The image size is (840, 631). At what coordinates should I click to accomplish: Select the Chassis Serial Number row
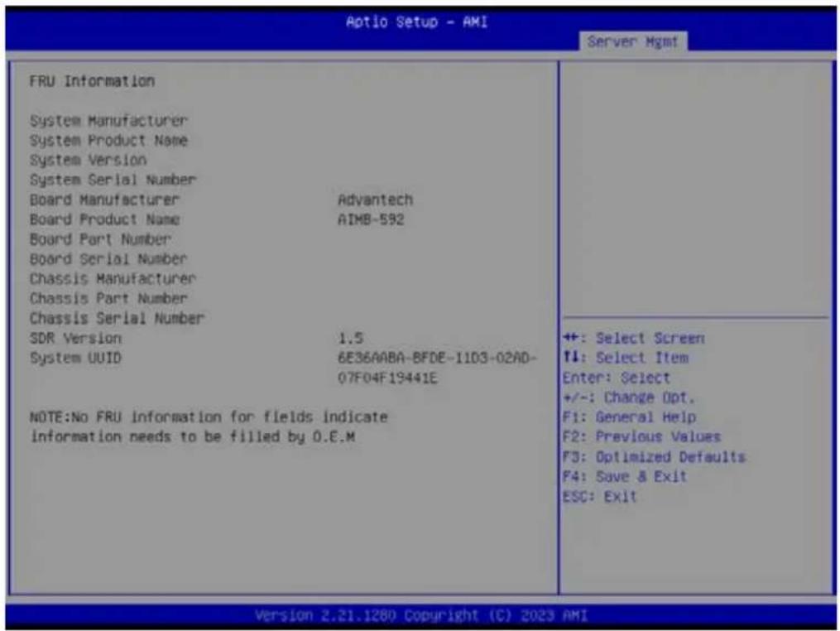118,318
